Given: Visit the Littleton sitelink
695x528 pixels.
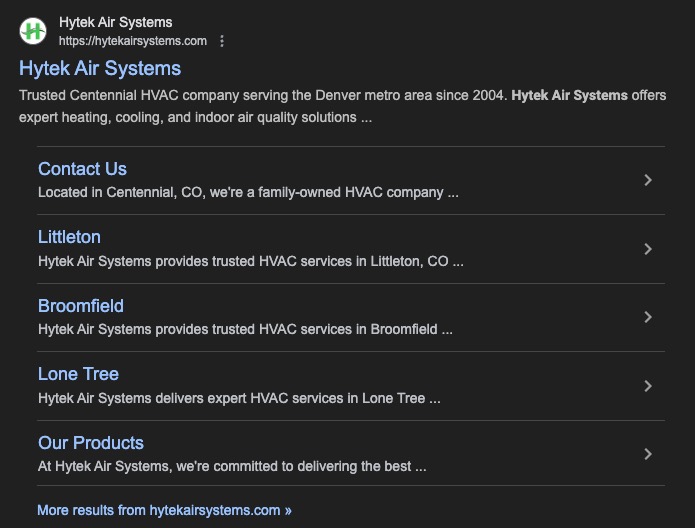Looking at the screenshot, I should click(x=69, y=237).
